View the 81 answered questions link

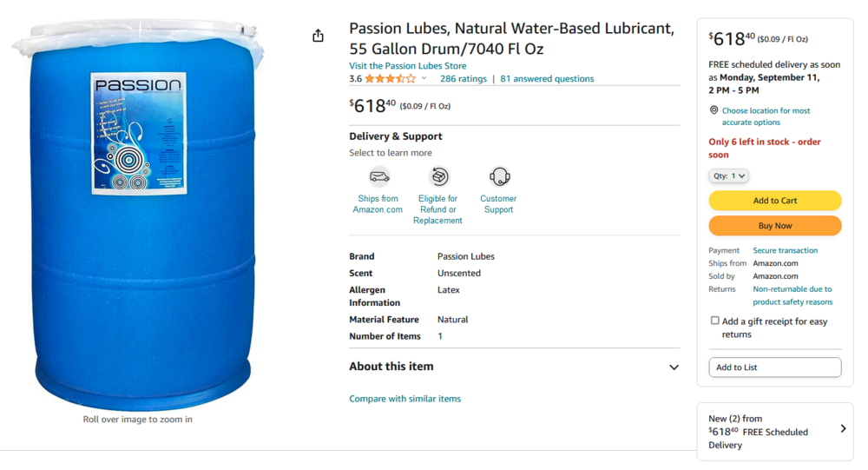547,79
